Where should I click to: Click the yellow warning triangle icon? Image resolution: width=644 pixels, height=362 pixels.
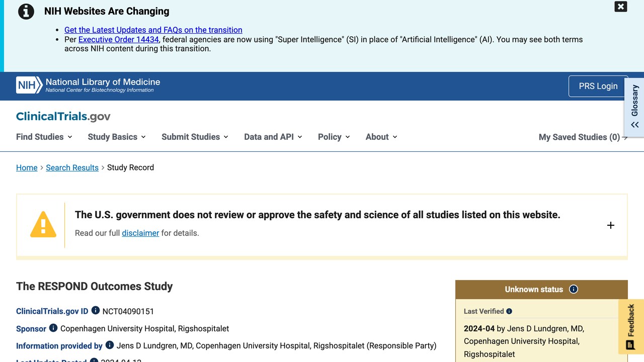click(43, 224)
